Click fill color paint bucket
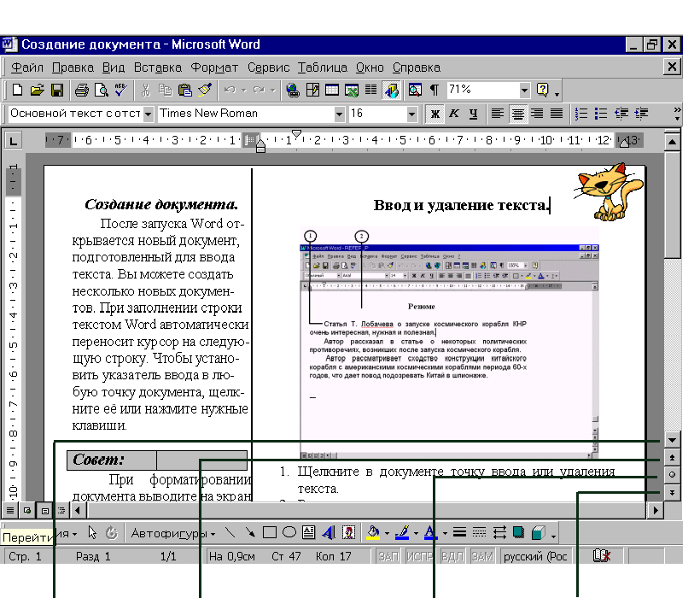The image size is (700, 598). click(373, 532)
